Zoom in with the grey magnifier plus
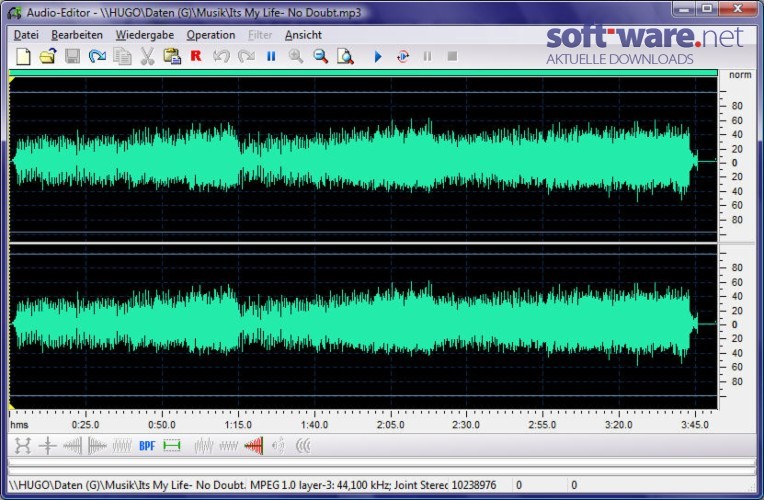Image resolution: width=764 pixels, height=500 pixels. pyautogui.click(x=296, y=57)
